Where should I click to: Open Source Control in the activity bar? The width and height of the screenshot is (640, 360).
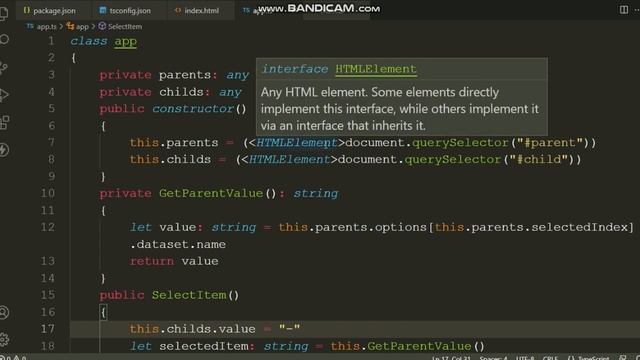pos(4,68)
